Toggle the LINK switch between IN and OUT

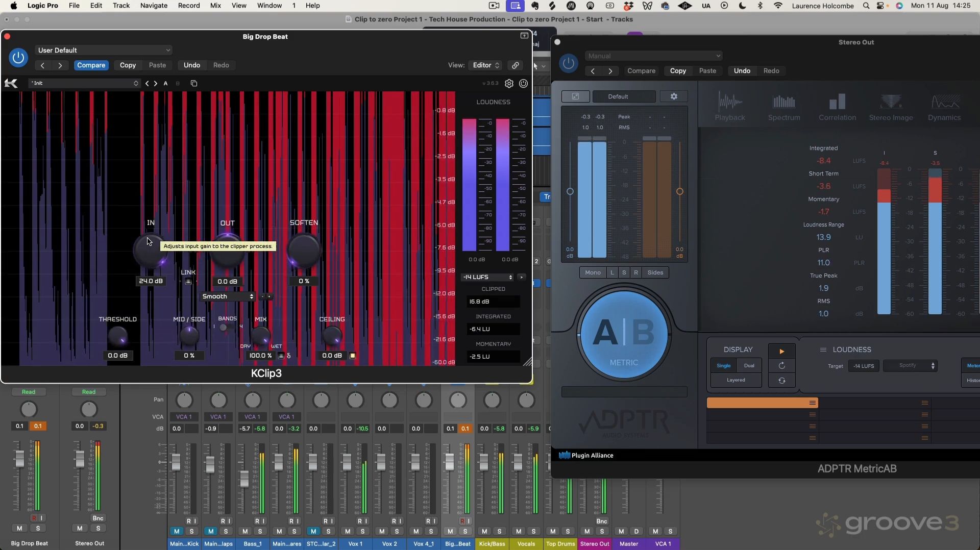(x=188, y=282)
